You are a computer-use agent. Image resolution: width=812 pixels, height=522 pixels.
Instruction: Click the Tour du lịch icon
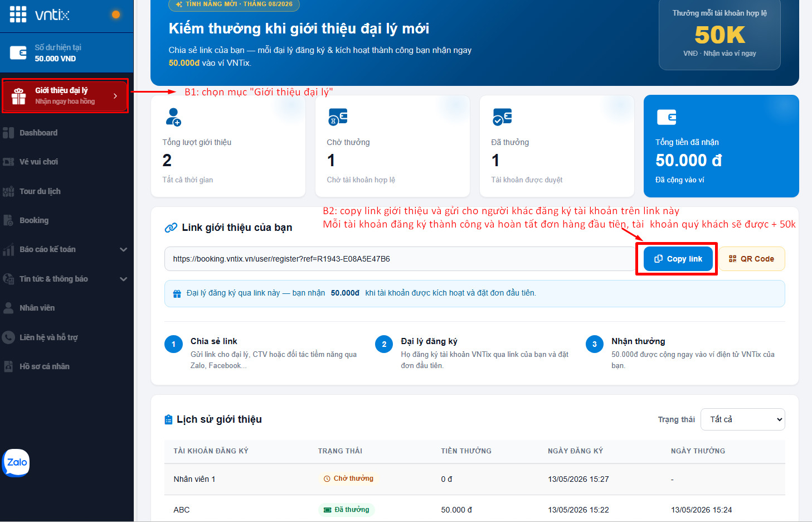(x=8, y=191)
